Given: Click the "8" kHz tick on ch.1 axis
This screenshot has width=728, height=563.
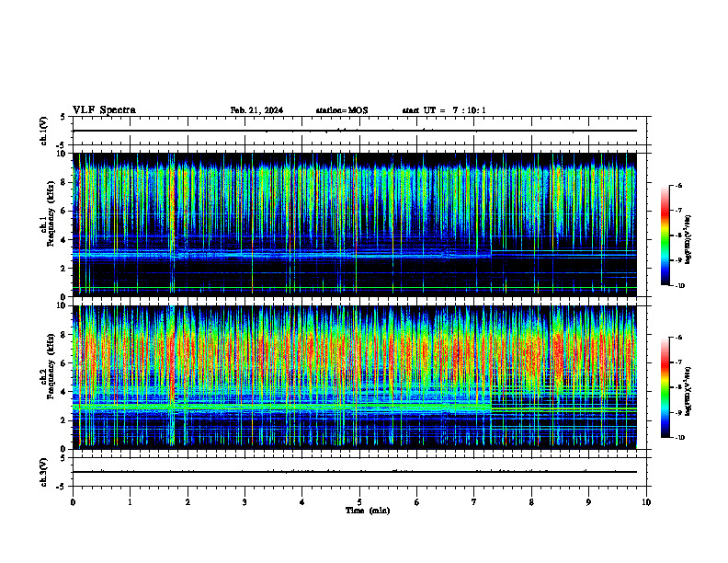Looking at the screenshot, I should tap(64, 182).
